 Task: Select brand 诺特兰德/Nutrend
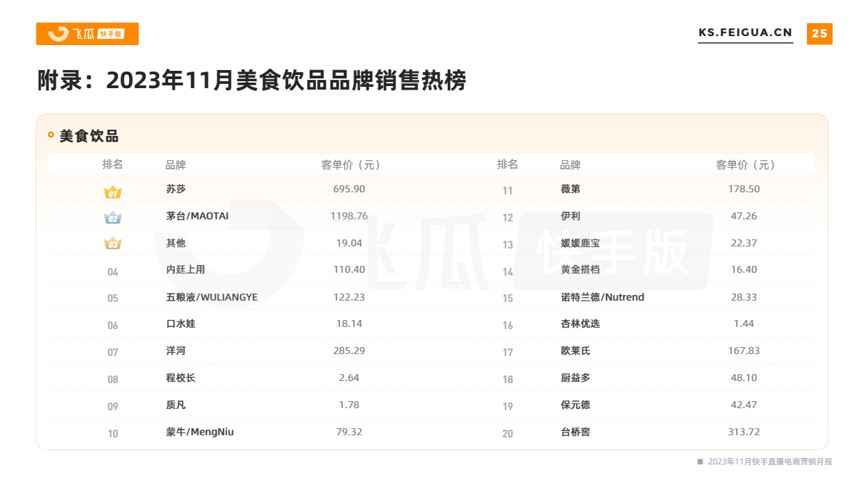pos(602,297)
